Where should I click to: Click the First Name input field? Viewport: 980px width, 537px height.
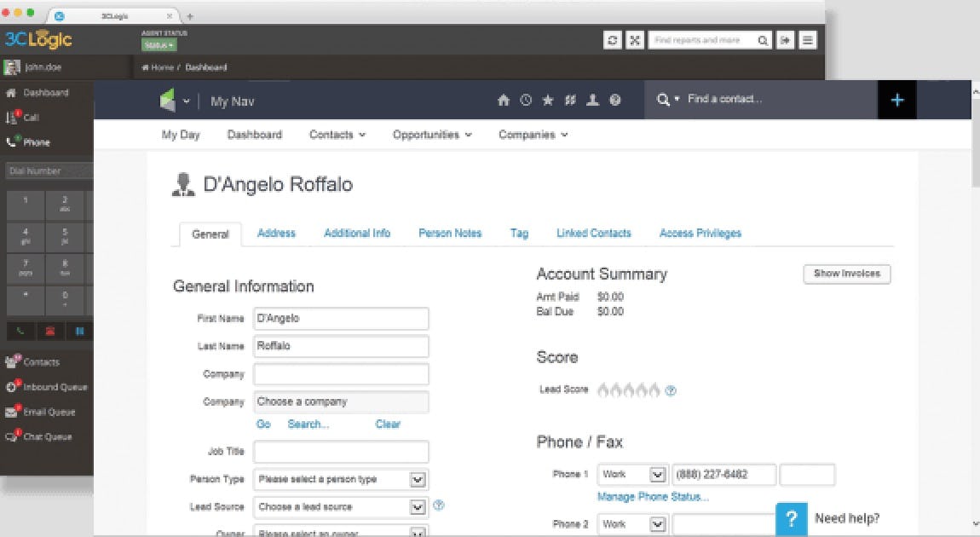(x=341, y=318)
